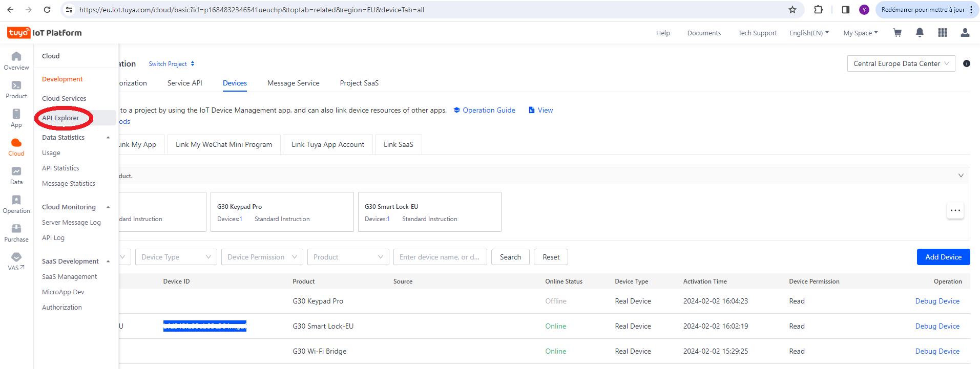Open the App sidebar icon
980x369 pixels.
tap(16, 118)
